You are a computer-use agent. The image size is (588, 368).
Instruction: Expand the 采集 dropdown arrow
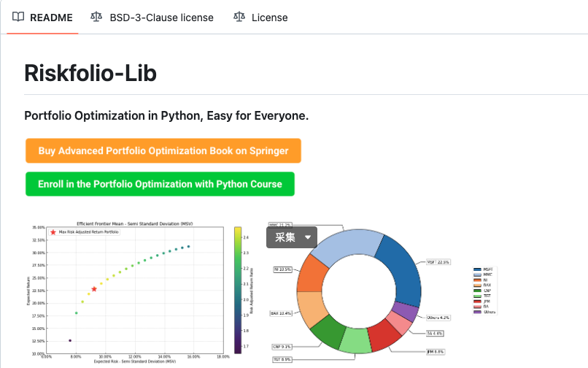point(308,237)
